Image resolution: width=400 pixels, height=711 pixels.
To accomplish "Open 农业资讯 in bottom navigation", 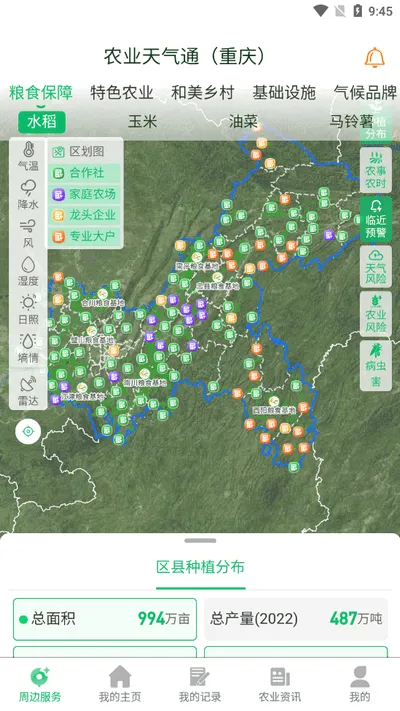I will pos(280,685).
